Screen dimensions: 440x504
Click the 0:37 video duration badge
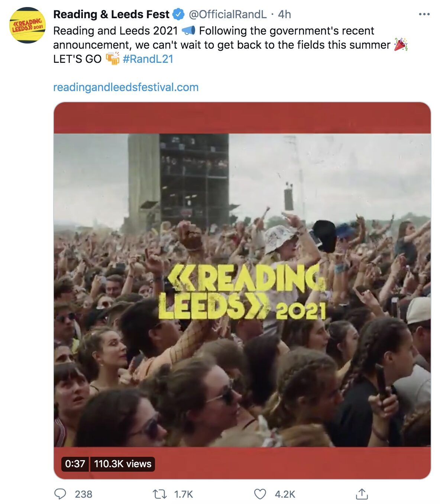pyautogui.click(x=75, y=464)
